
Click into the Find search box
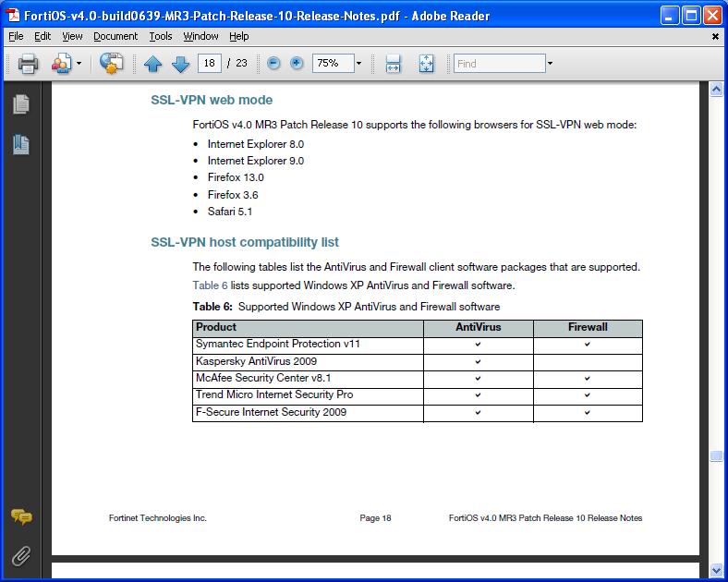coord(499,64)
